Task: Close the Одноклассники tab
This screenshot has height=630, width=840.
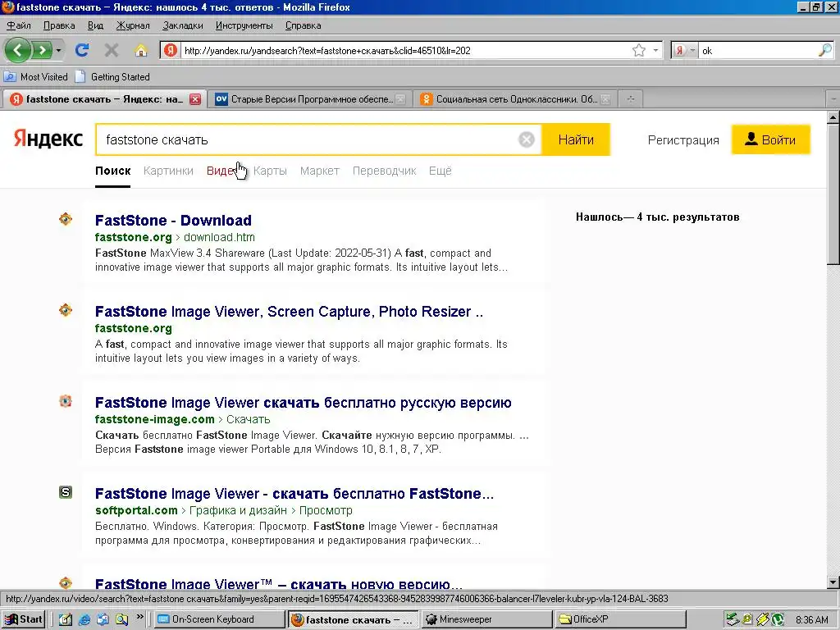Action: [605, 99]
